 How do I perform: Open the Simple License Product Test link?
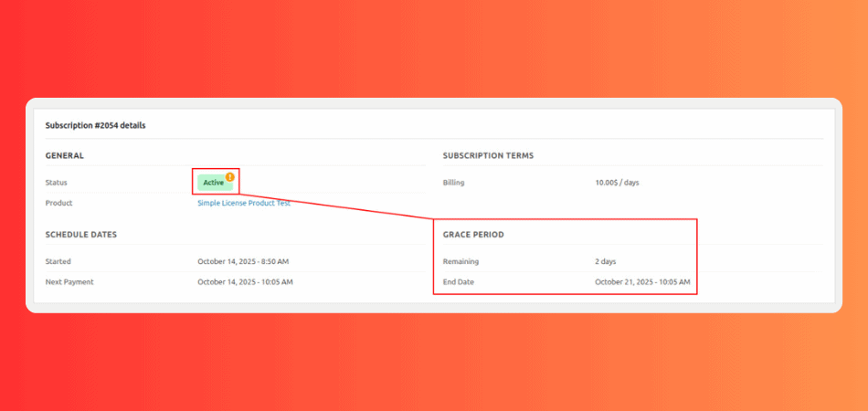[x=244, y=203]
